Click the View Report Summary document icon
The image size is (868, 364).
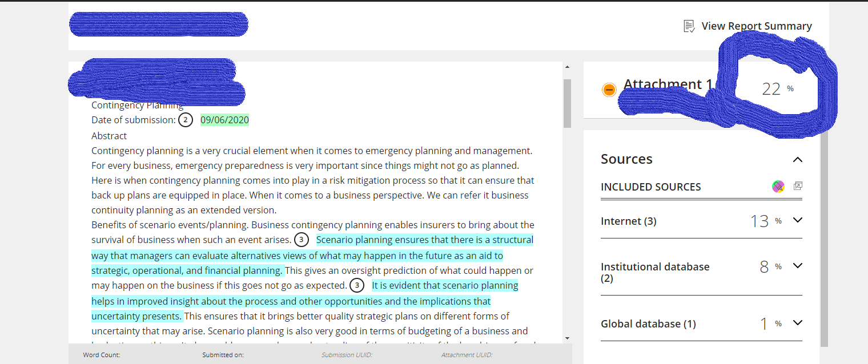689,26
